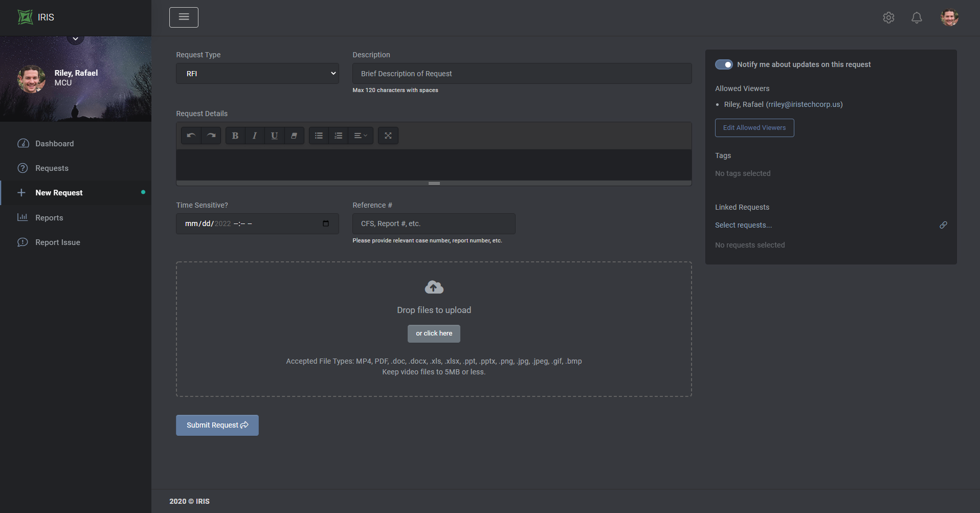
Task: Redo an edit in Request Details
Action: (211, 136)
